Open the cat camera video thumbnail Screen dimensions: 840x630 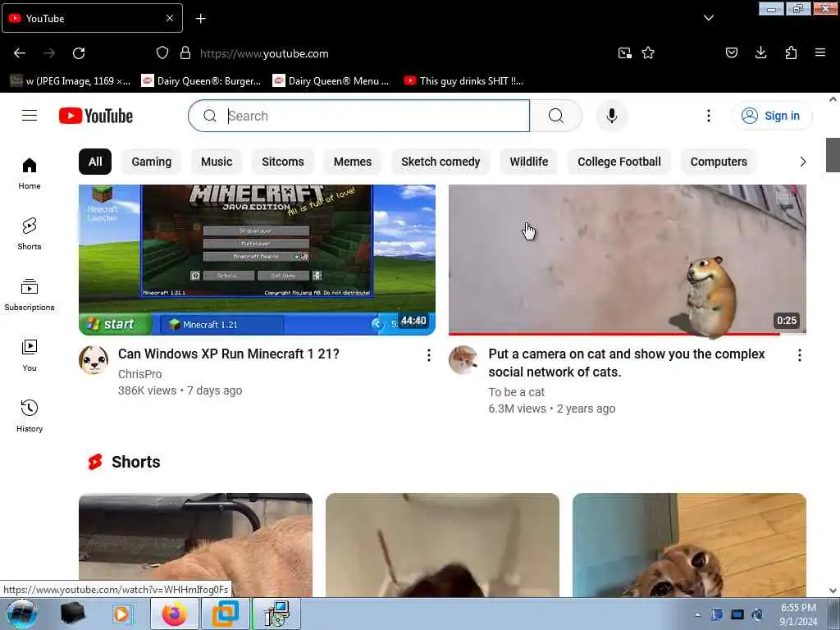click(628, 260)
